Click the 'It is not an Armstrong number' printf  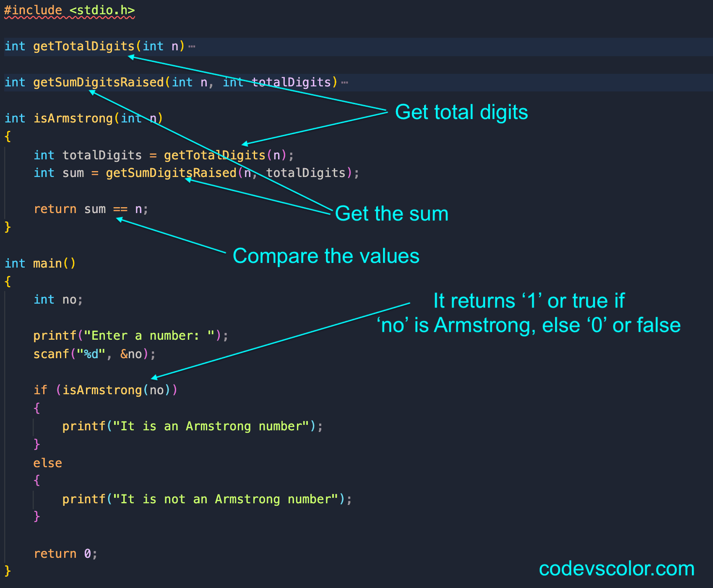click(207, 499)
